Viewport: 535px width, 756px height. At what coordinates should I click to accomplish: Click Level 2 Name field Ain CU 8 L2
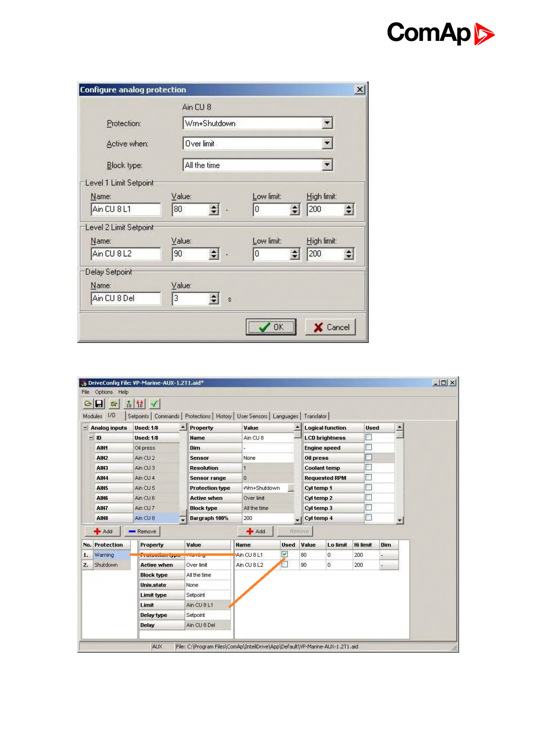pyautogui.click(x=126, y=254)
